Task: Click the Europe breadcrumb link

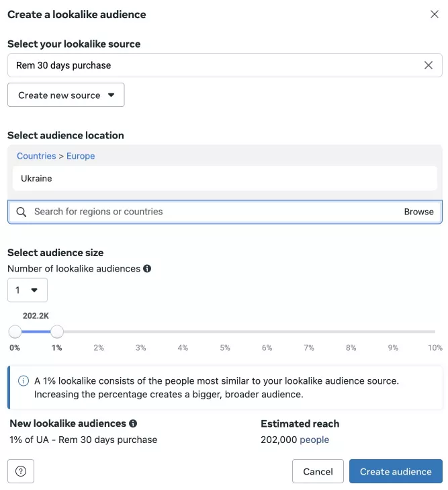Action: (81, 156)
